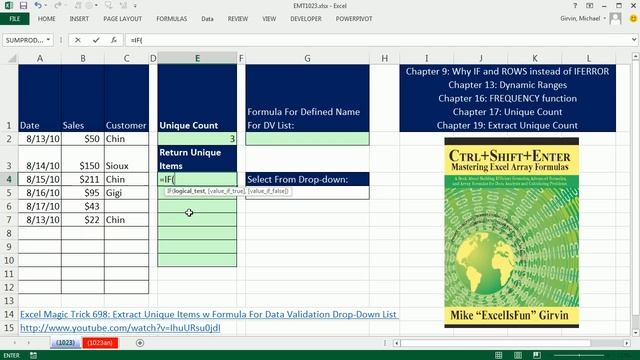The image size is (640, 360).
Task: Switch to the INSERT ribbon tab
Action: pyautogui.click(x=79, y=19)
